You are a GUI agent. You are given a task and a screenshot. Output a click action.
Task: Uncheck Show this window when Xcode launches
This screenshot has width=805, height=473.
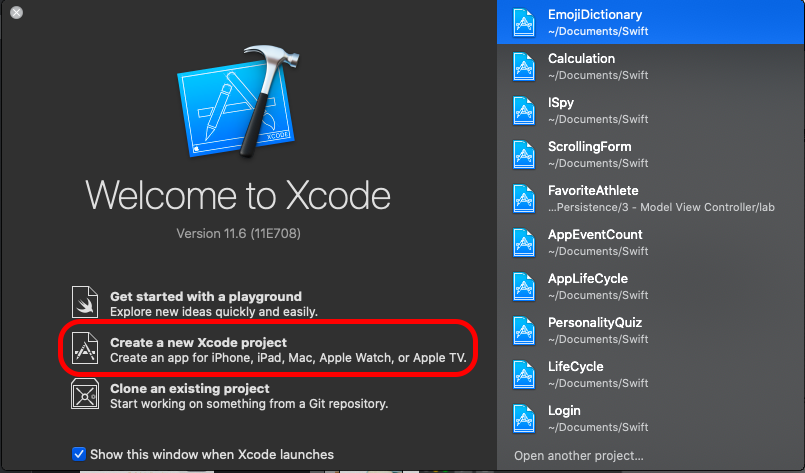(79, 455)
